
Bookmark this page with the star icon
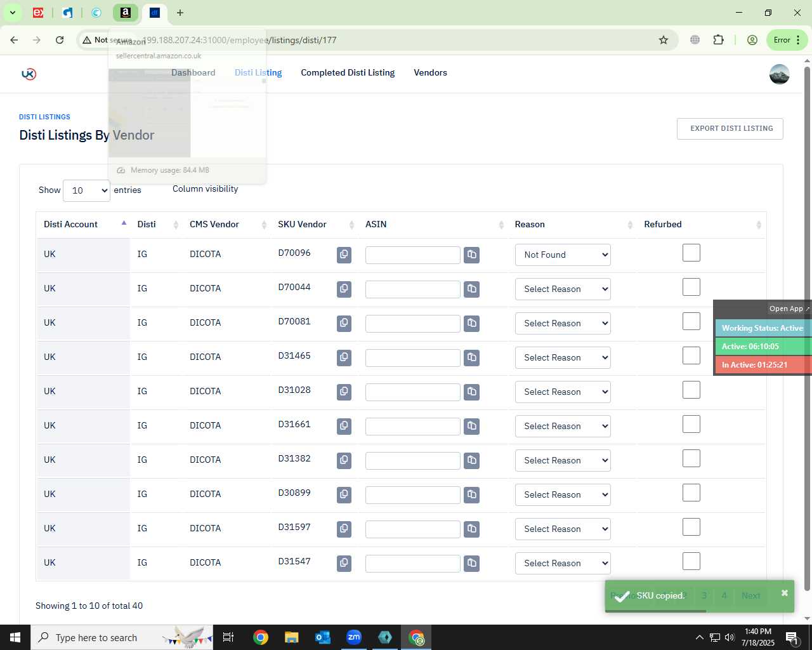coord(664,40)
